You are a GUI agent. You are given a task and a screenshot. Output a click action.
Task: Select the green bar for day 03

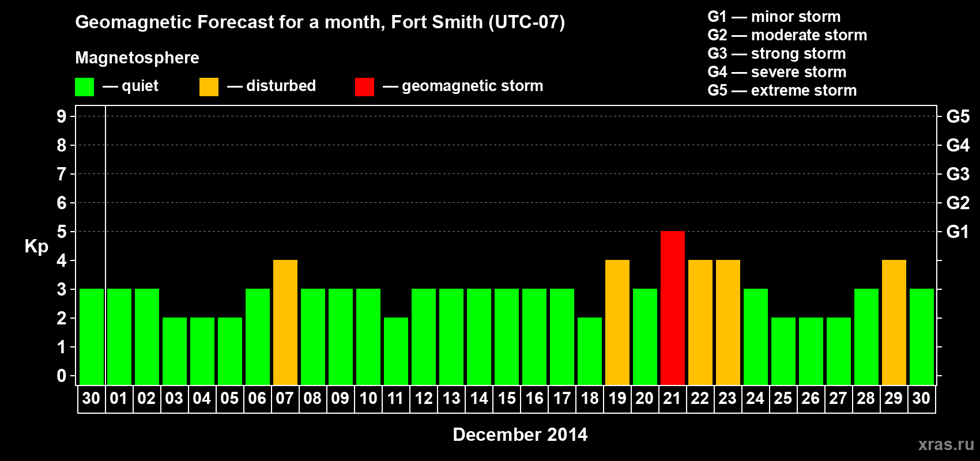coord(175,351)
